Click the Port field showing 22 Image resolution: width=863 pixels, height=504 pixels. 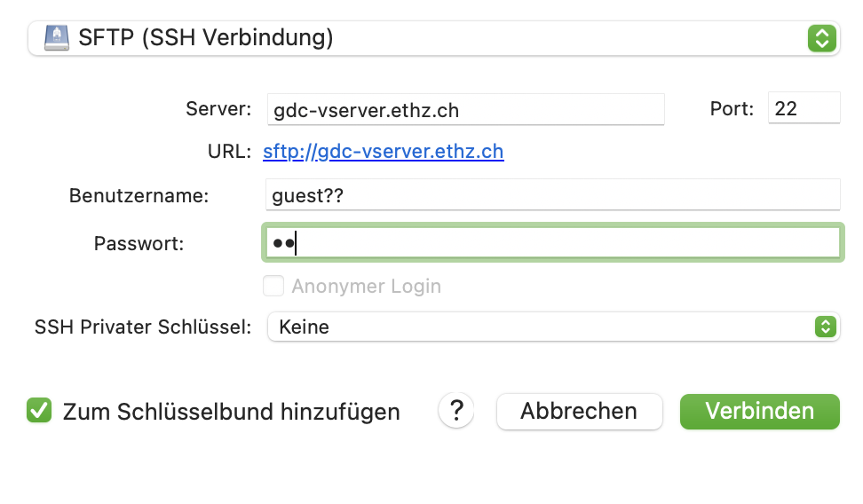tap(804, 108)
